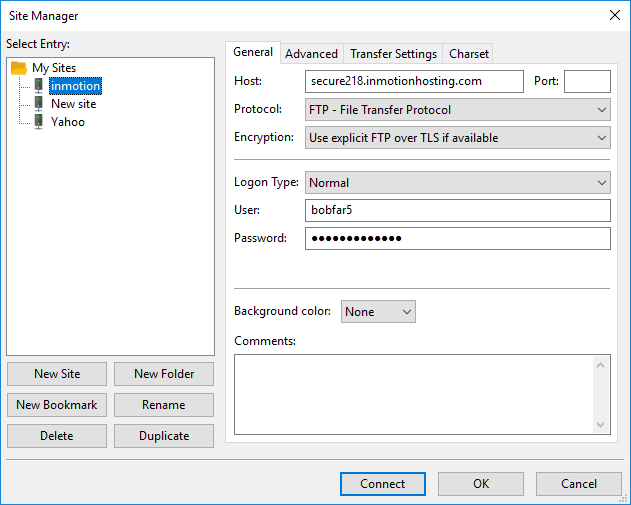
Task: Open the Protocol dropdown
Action: coord(457,110)
